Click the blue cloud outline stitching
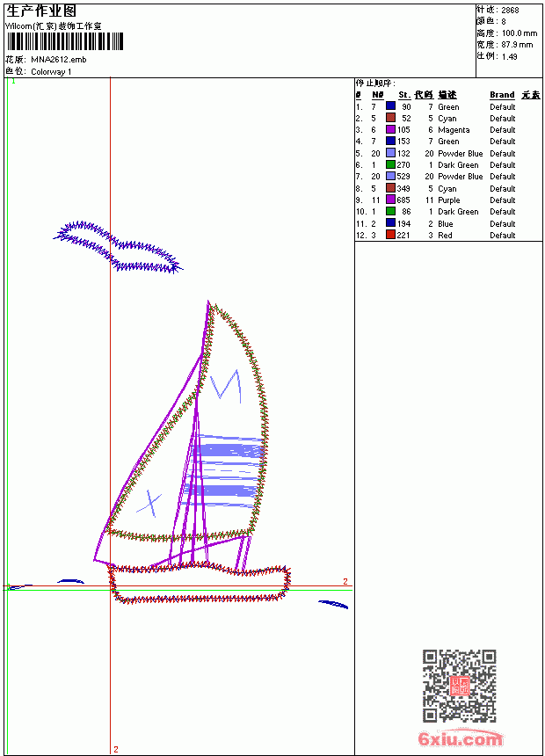The height and width of the screenshot is (756, 545). (x=118, y=247)
